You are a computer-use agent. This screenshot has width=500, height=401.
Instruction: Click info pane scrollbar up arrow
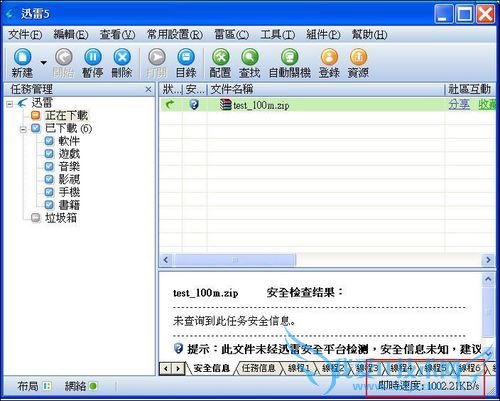coord(488,279)
